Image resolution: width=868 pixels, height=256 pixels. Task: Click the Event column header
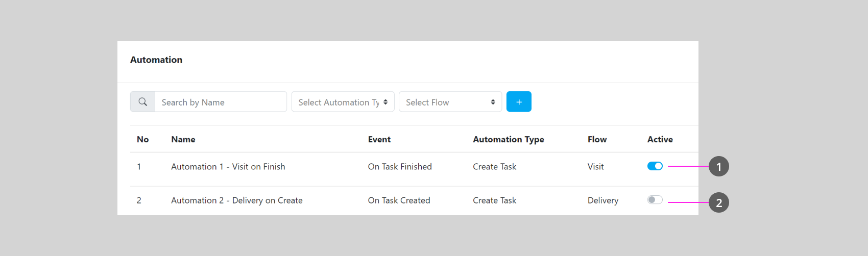coord(379,140)
